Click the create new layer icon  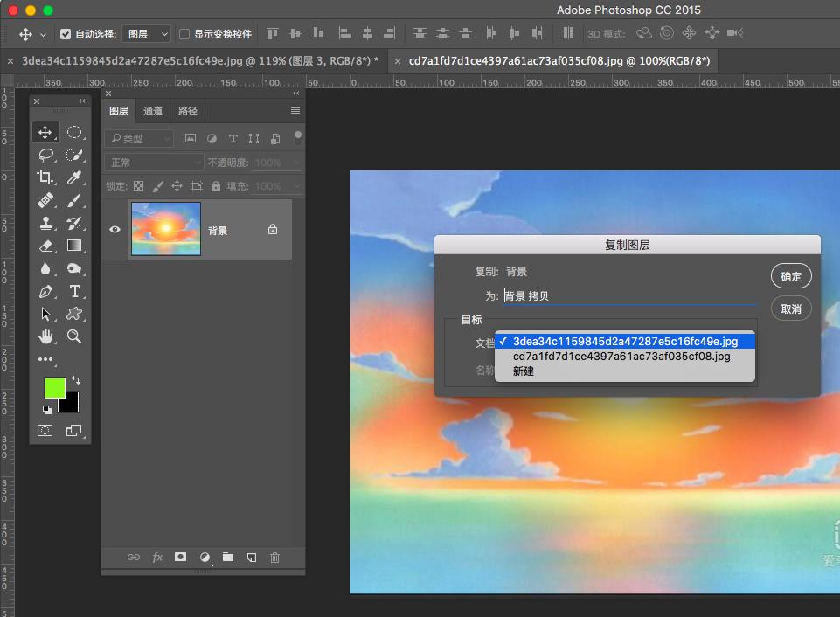251,557
